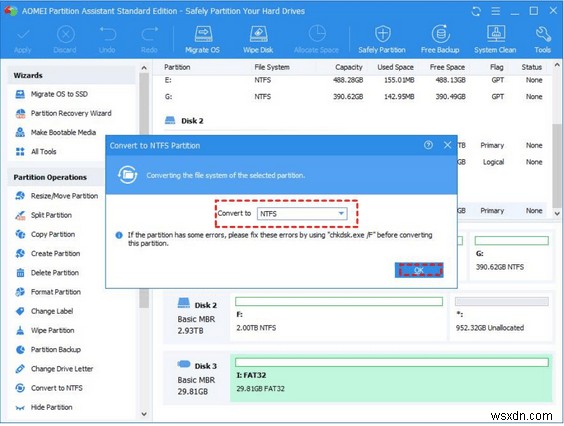Select G: 390.62GB NTFS partition block
Image resolution: width=564 pixels, height=426 pixels.
click(511, 256)
